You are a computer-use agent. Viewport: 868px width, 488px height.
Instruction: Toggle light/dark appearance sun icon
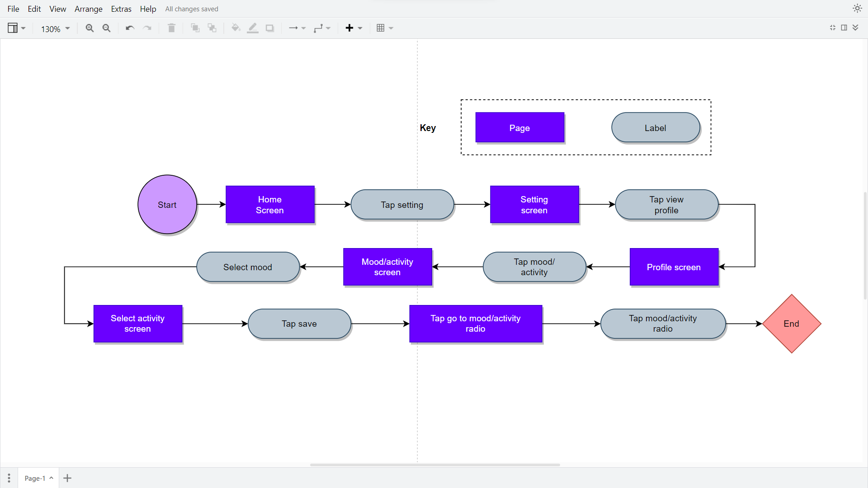[857, 8]
